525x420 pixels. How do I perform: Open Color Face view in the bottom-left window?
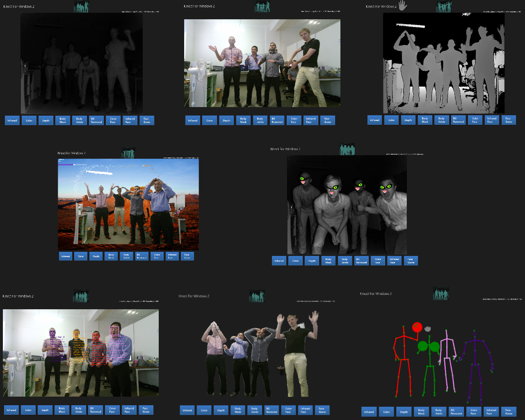coord(112,410)
